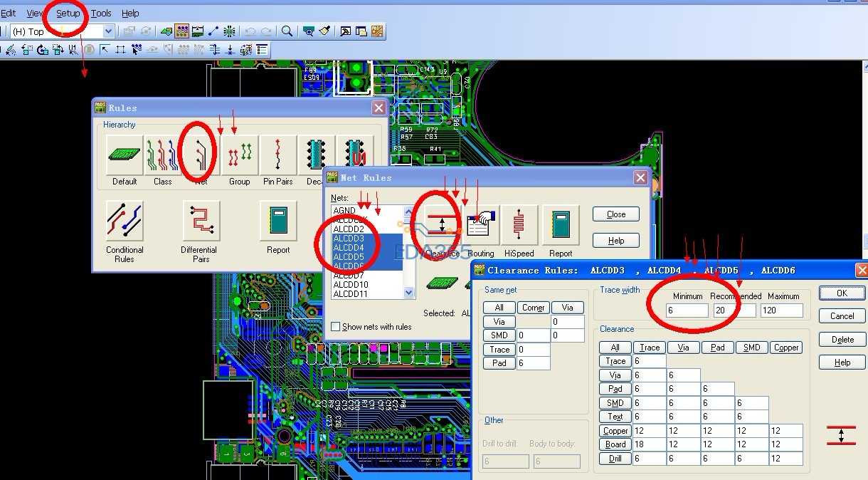Open Class rules in Rules dialog
Image resolution: width=868 pixels, height=480 pixels.
[163, 155]
